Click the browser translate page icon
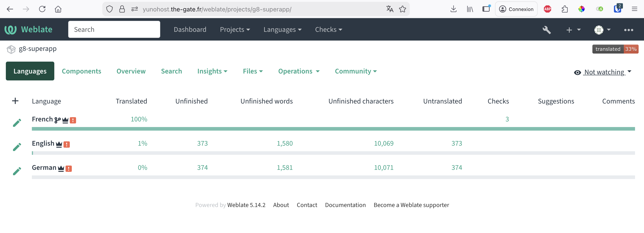The image size is (644, 233). [x=390, y=9]
